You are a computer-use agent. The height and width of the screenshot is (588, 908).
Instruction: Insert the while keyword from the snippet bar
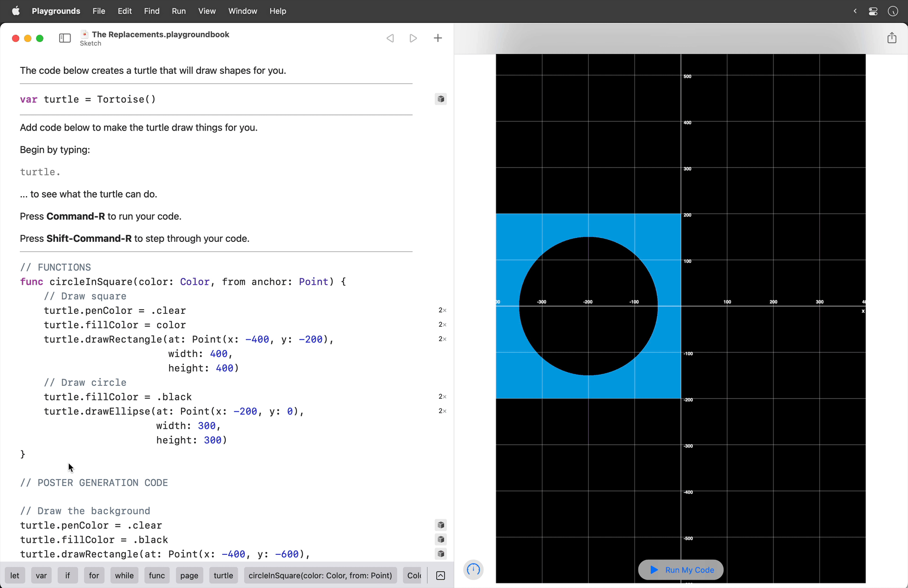coord(124,575)
